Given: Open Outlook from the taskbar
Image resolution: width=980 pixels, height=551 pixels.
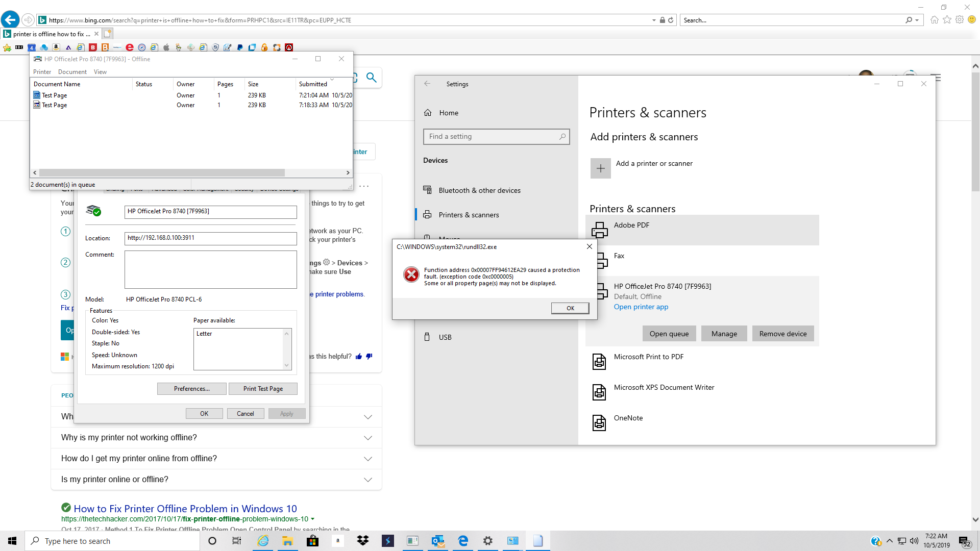Looking at the screenshot, I should click(x=438, y=541).
